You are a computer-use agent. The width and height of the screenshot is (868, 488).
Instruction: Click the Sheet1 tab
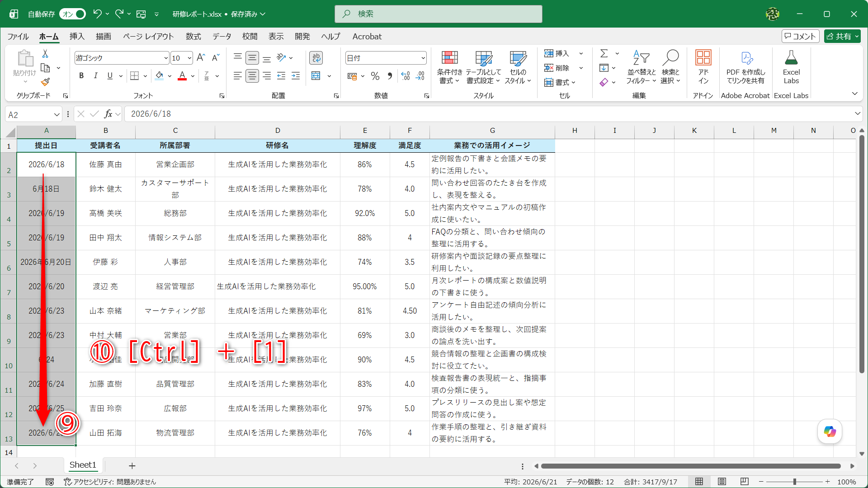click(x=83, y=465)
